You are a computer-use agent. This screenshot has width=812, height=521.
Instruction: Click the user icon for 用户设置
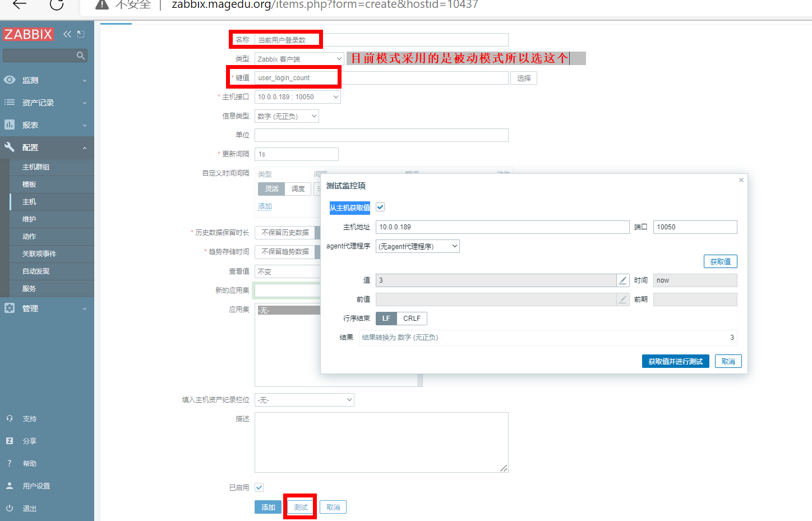pos(10,486)
